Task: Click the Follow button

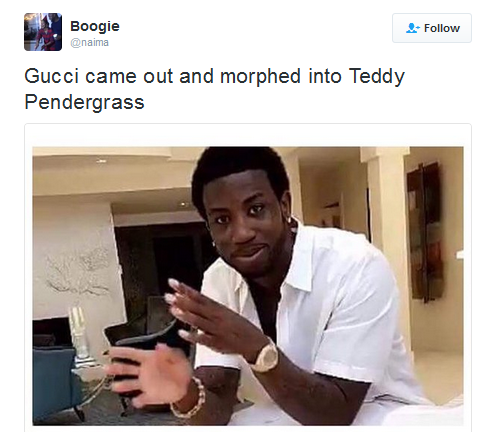Action: coord(432,28)
